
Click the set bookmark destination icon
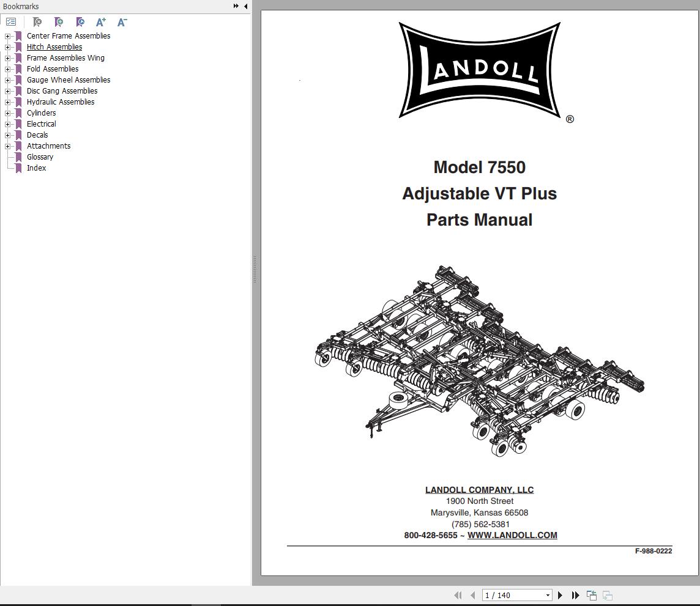pos(80,21)
